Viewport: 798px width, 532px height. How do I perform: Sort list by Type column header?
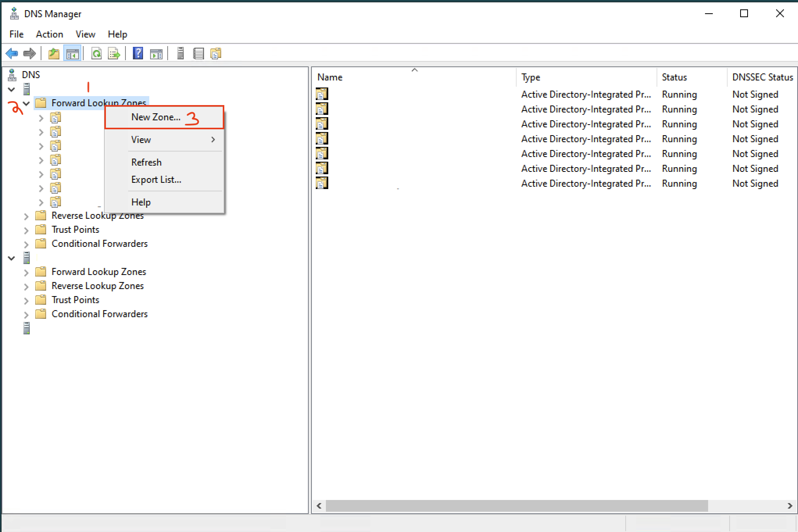tap(587, 77)
